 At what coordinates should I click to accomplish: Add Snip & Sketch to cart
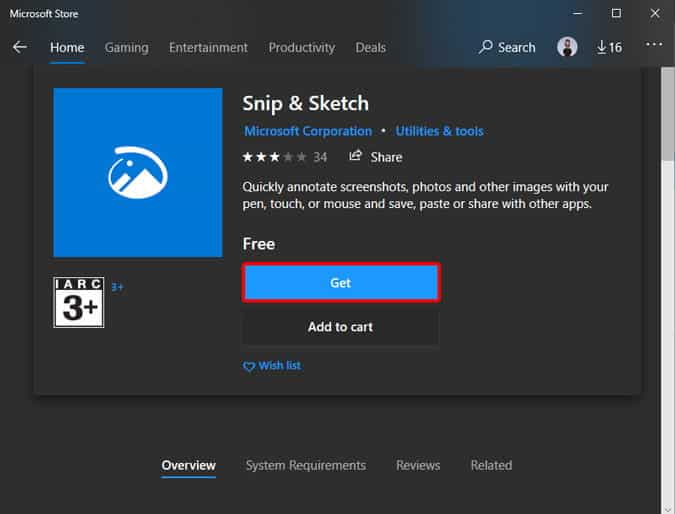(x=340, y=327)
